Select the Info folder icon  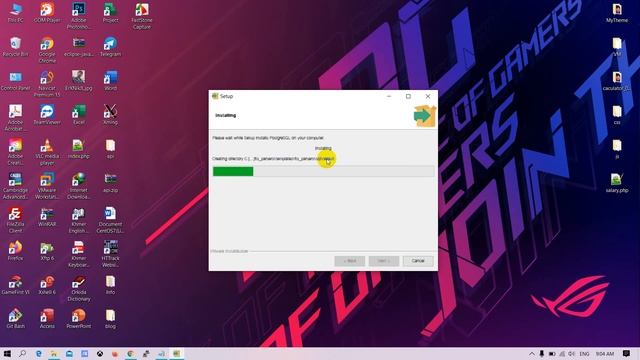tap(110, 284)
